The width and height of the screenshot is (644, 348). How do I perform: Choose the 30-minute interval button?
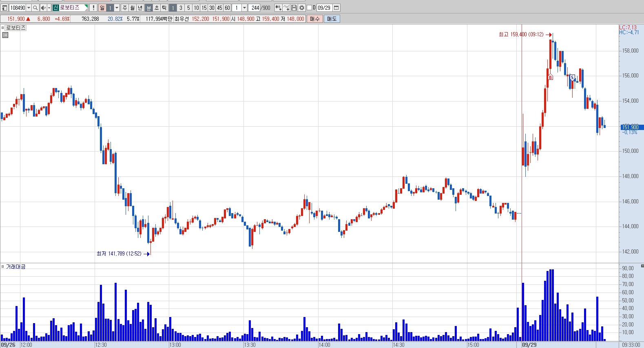point(212,8)
